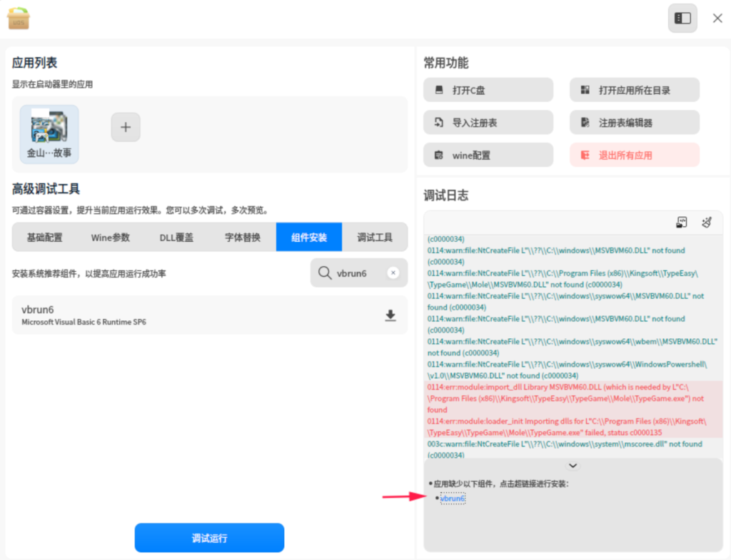731x560 pixels.
Task: Toggle the sidebar panel icon in title bar
Action: [682, 19]
